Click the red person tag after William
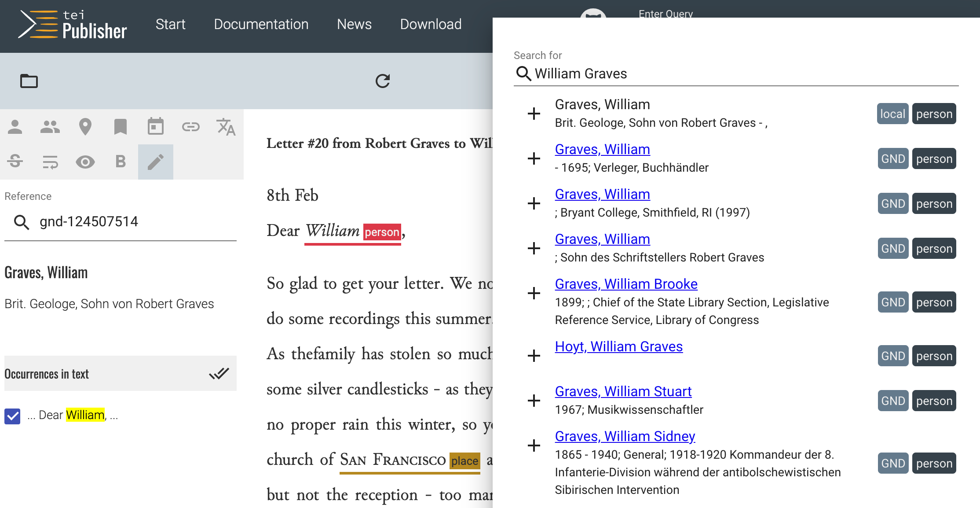 (382, 232)
